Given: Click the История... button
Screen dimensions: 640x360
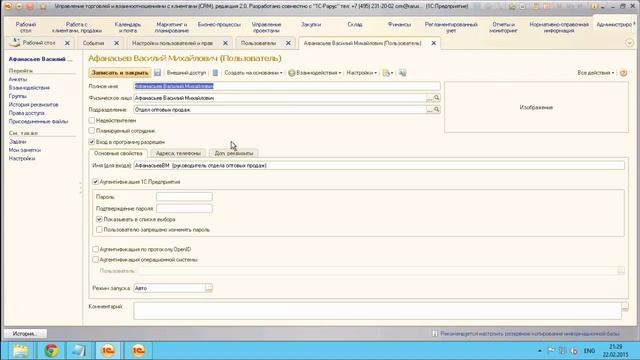Looking at the screenshot, I should pyautogui.click(x=25, y=333).
